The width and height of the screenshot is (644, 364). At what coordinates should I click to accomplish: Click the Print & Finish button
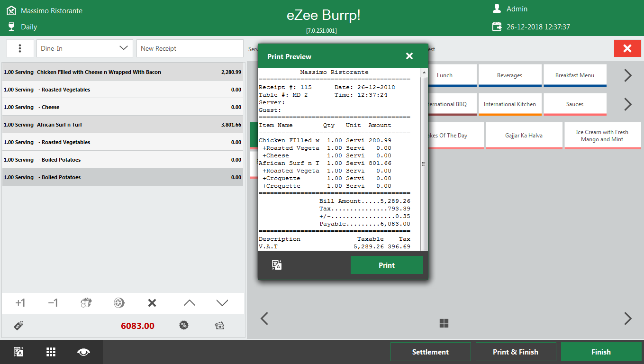[x=516, y=352]
